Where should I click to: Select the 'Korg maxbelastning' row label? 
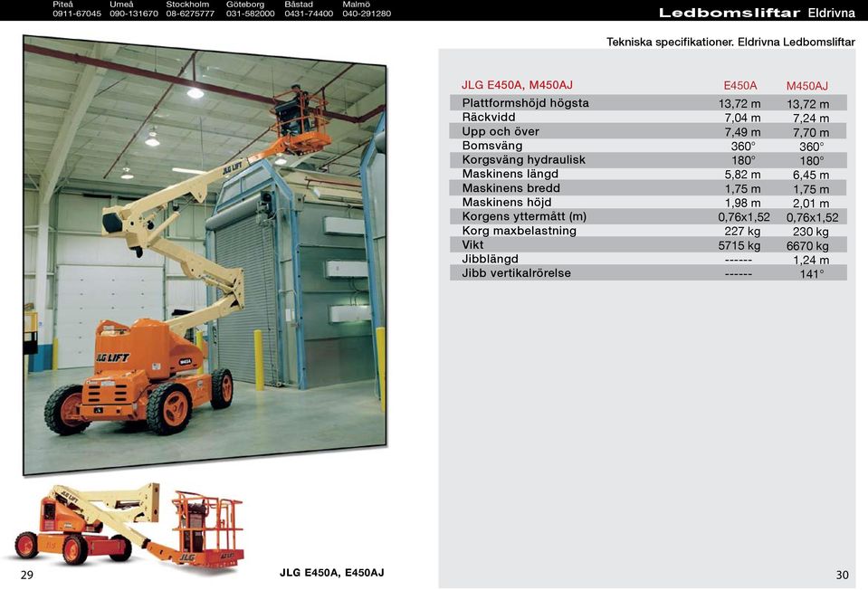pos(520,231)
